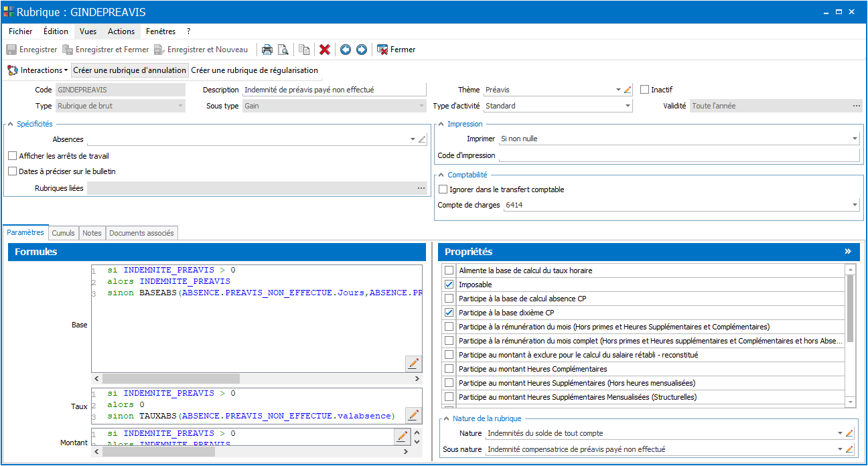Open the Thème dropdown arrow
The image size is (868, 466).
[618, 90]
